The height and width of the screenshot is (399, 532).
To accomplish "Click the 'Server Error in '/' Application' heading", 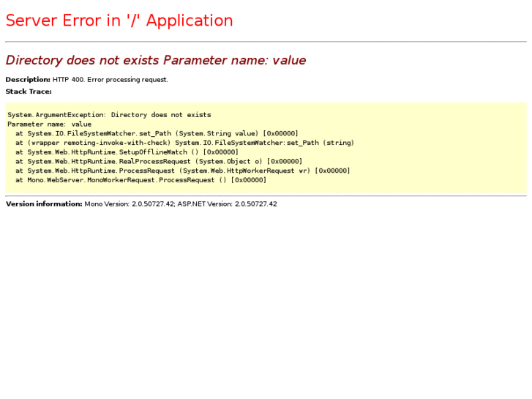I will click(119, 20).
